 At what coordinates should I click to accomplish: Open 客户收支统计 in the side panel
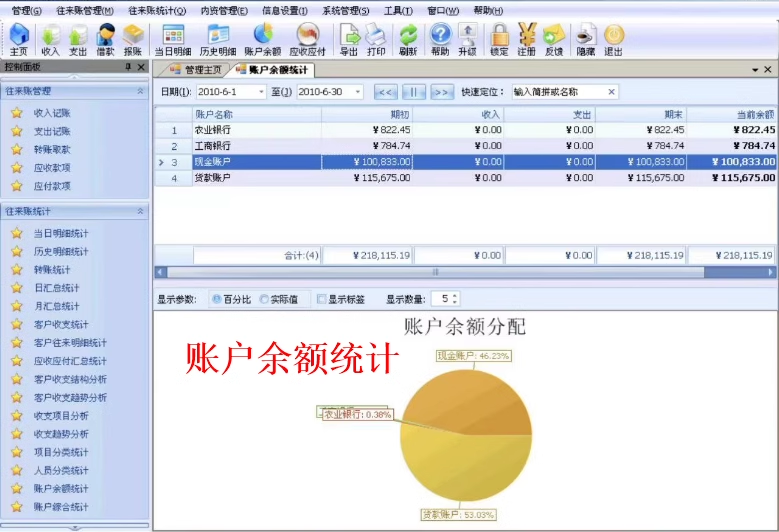[x=61, y=324]
